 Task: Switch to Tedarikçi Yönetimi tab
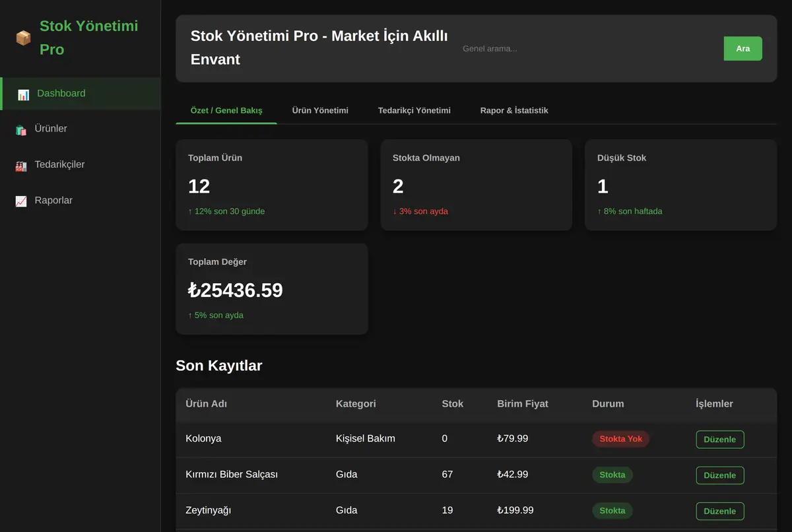pyautogui.click(x=414, y=110)
